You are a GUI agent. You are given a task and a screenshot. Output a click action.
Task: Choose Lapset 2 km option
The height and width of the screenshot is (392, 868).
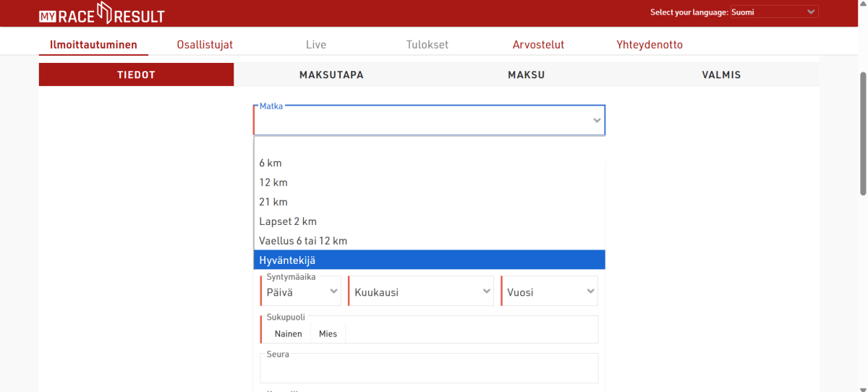pyautogui.click(x=288, y=221)
